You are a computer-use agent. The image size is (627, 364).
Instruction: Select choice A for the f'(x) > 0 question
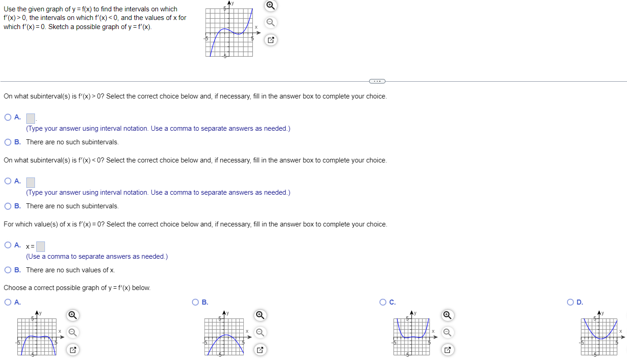[x=7, y=117]
